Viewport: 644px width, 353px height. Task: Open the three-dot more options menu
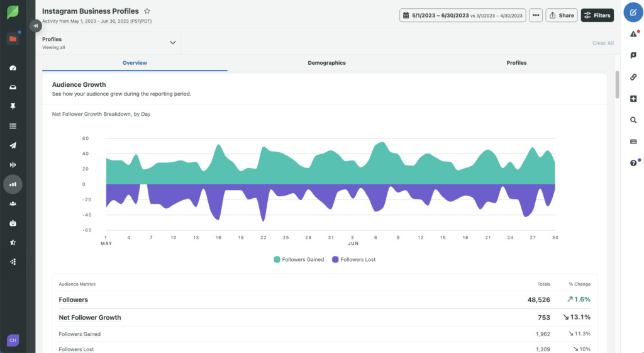[x=536, y=15]
